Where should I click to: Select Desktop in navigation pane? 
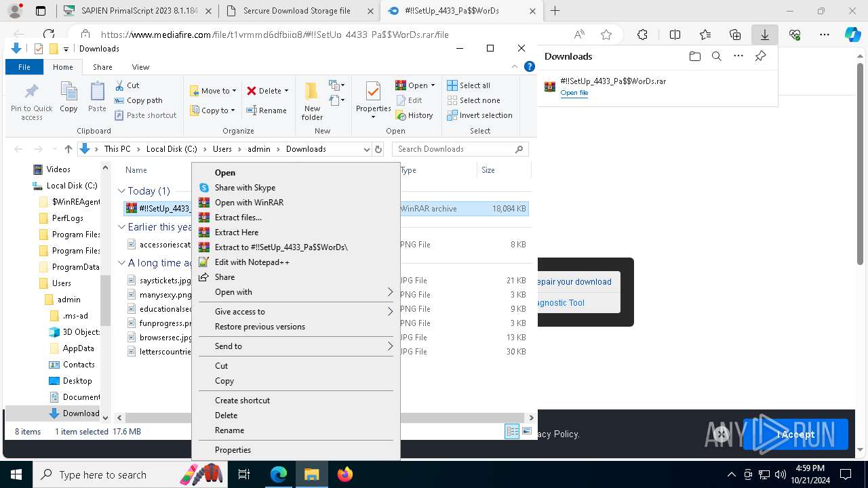coord(77,380)
